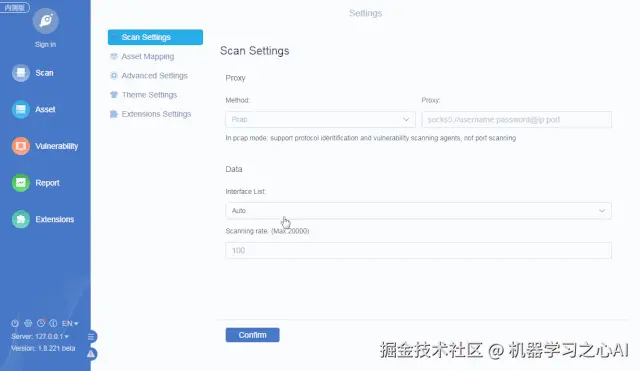Screen dimensions: 640x371
Task: Open the Server 127.0.0.1 dropdown
Action: tap(40, 336)
